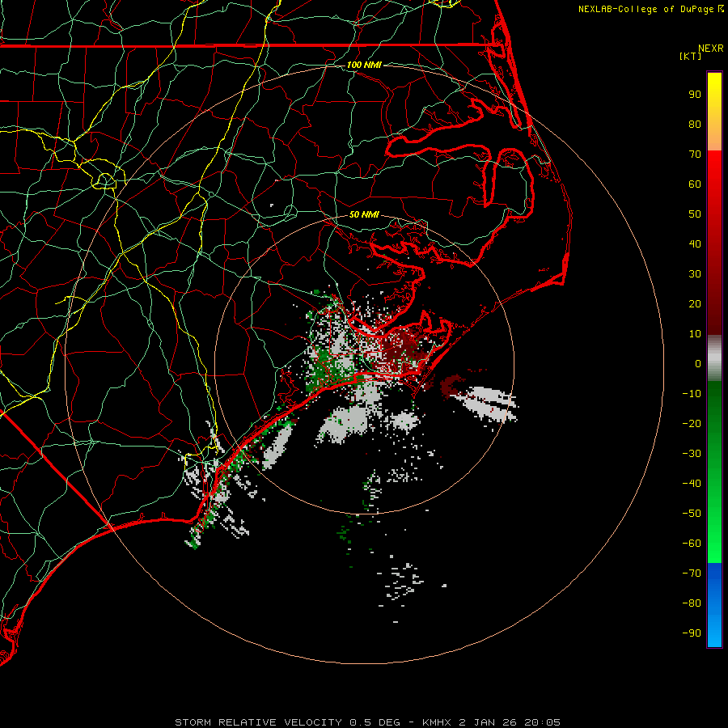Click the -40 value on the velocity scale

point(692,484)
